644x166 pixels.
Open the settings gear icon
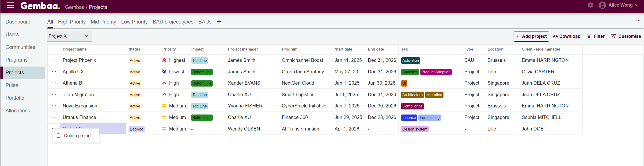590,5
